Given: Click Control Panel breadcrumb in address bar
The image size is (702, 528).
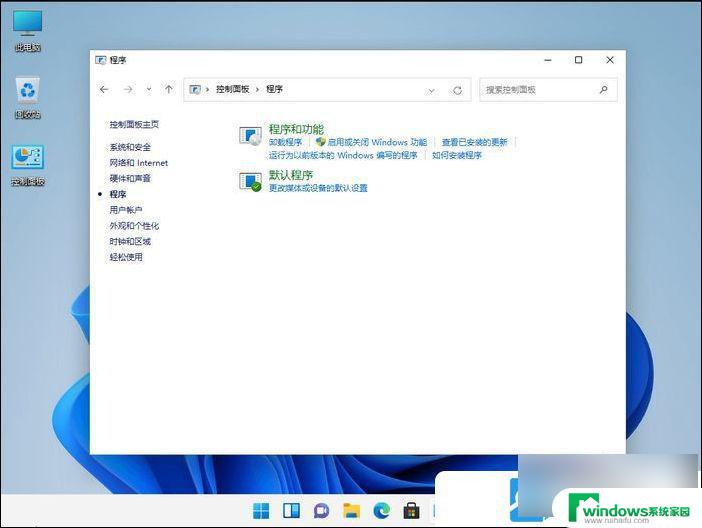Looking at the screenshot, I should click(x=232, y=89).
